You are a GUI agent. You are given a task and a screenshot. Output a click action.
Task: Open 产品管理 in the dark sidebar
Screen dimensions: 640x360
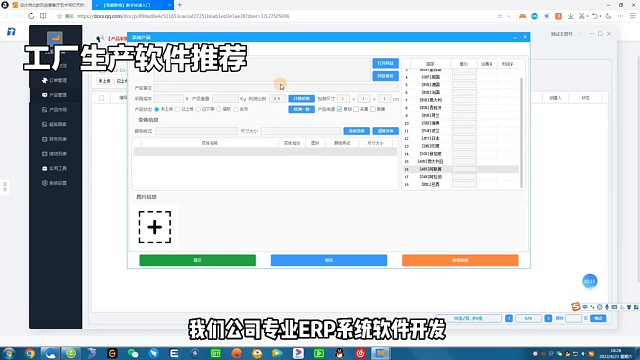click(x=55, y=95)
